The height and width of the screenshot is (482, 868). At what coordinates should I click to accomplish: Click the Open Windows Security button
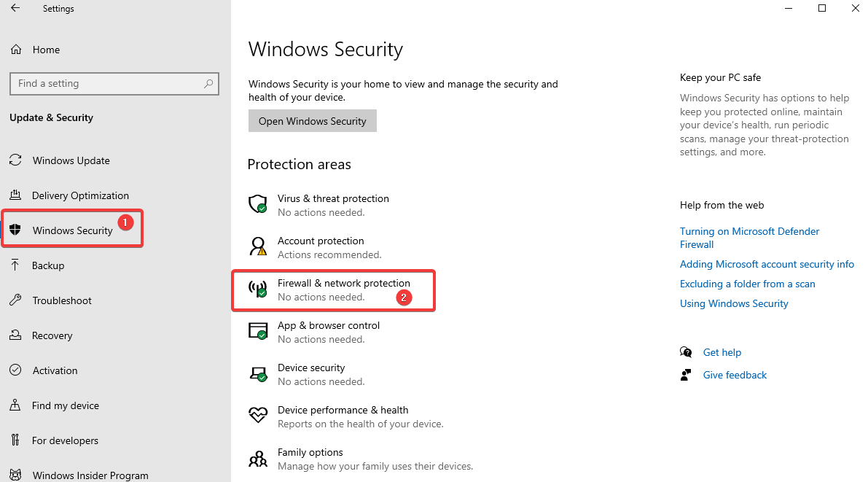click(x=312, y=121)
